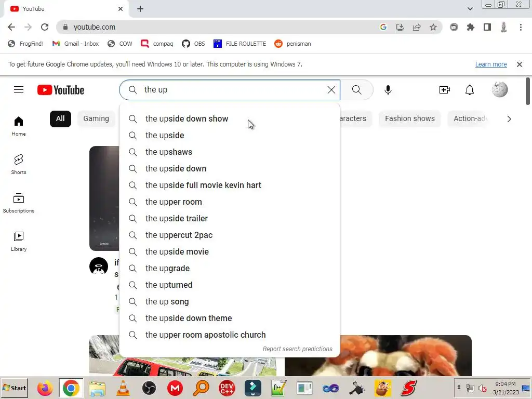Select the 'Gaming' category chip
The image size is (532, 399).
tap(96, 119)
